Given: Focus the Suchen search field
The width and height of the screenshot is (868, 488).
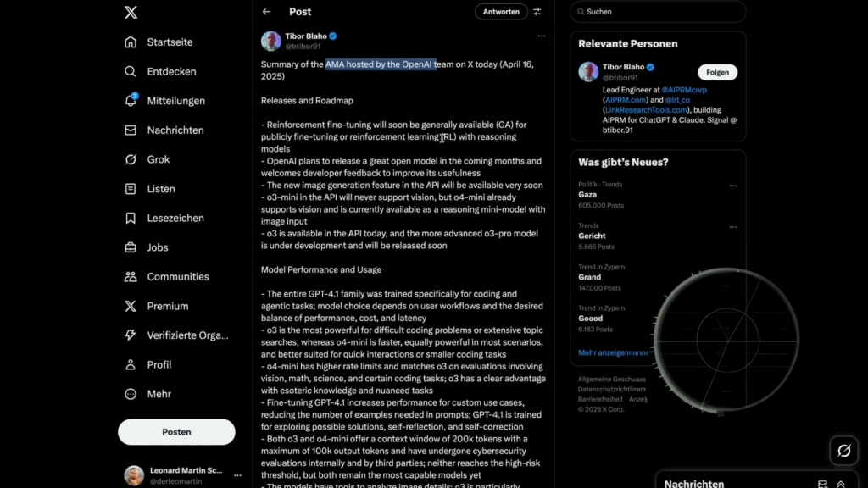Looking at the screenshot, I should click(661, 12).
